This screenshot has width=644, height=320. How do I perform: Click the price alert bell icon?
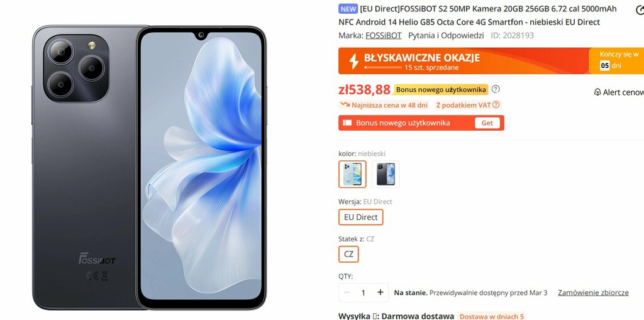(597, 92)
